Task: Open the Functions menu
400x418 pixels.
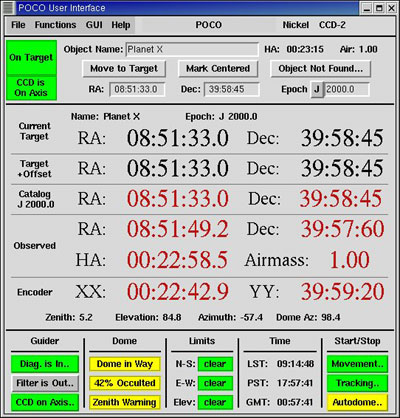Action: (55, 25)
